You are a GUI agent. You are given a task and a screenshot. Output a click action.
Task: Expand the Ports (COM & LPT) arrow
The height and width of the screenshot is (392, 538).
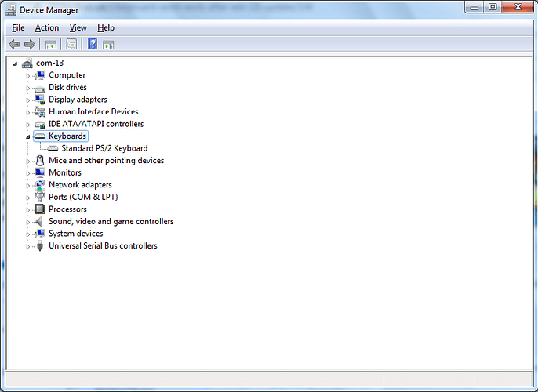pyautogui.click(x=28, y=198)
